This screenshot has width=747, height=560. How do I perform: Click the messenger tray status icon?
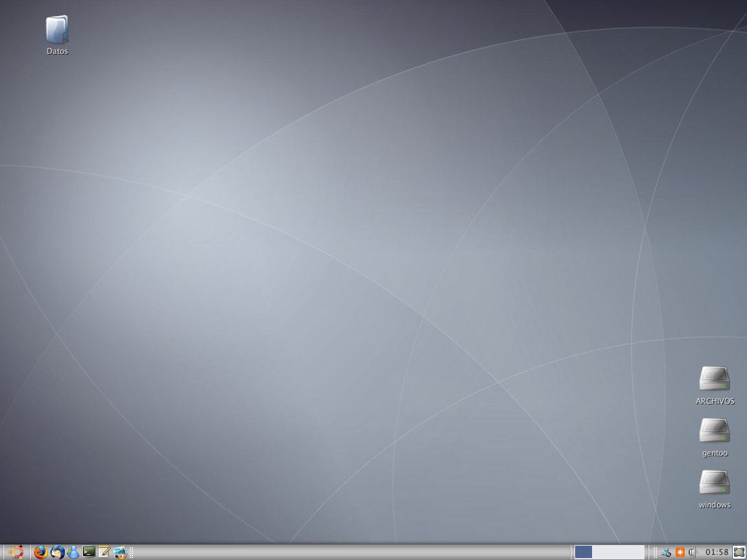667,552
